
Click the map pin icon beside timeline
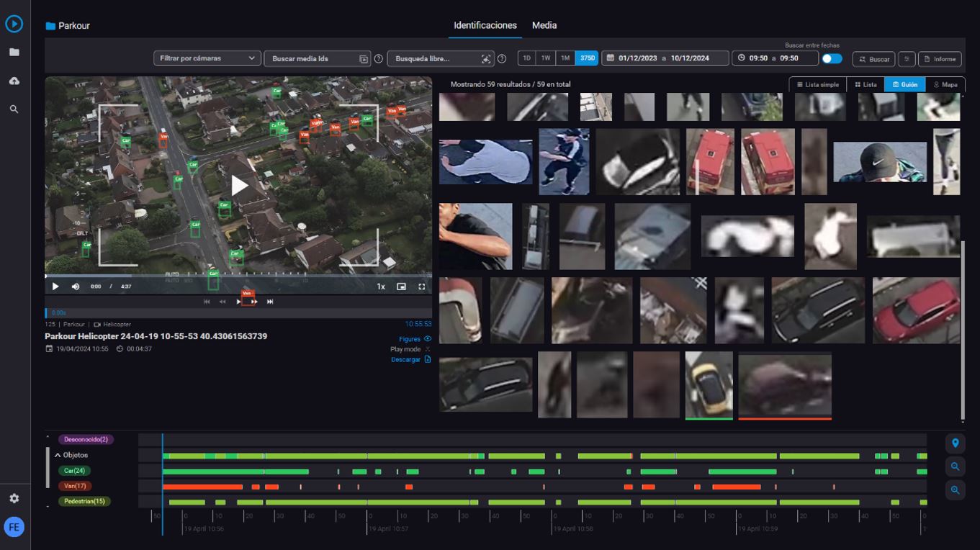coord(955,443)
